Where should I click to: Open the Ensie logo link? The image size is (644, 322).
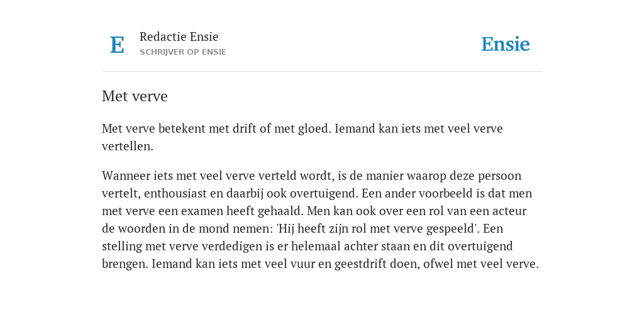[506, 44]
